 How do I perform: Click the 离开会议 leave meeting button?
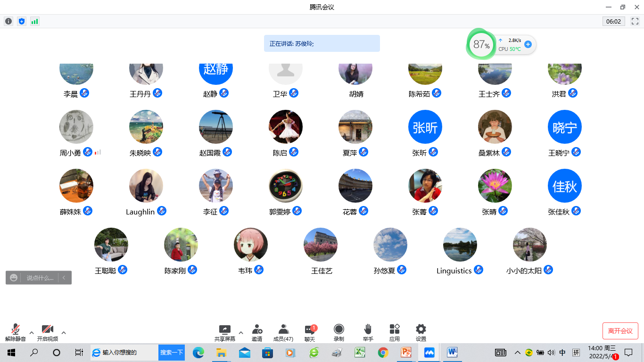(620, 331)
